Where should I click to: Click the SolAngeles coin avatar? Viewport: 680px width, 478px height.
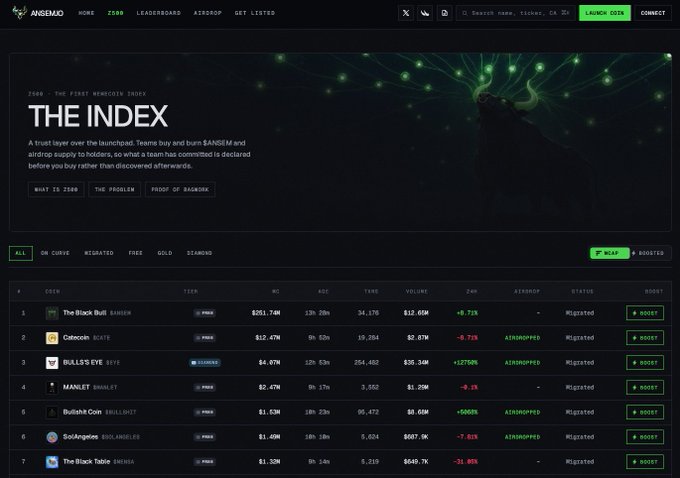[x=52, y=437]
